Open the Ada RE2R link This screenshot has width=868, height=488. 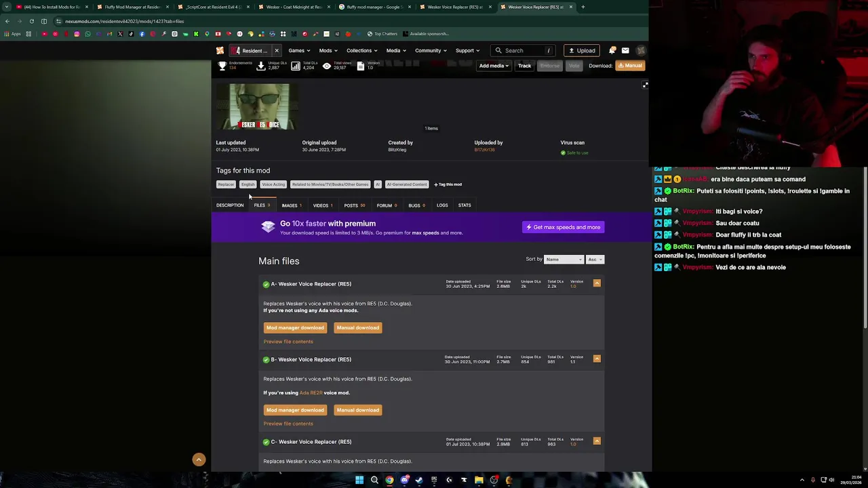pos(311,393)
